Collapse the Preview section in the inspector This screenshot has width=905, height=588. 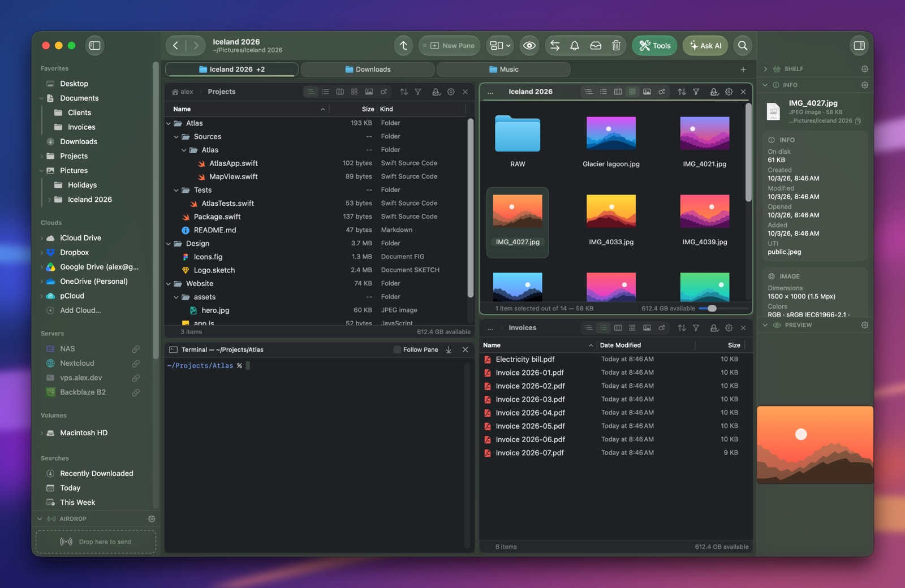765,325
